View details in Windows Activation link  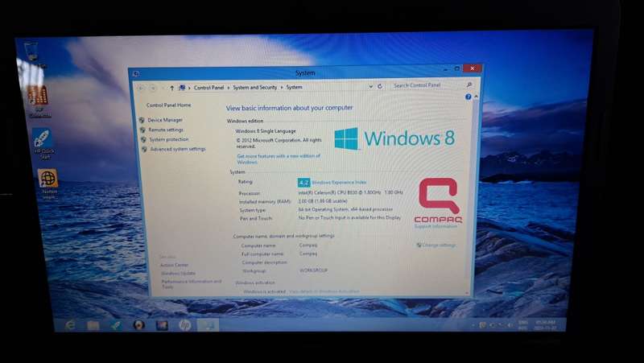(x=324, y=291)
